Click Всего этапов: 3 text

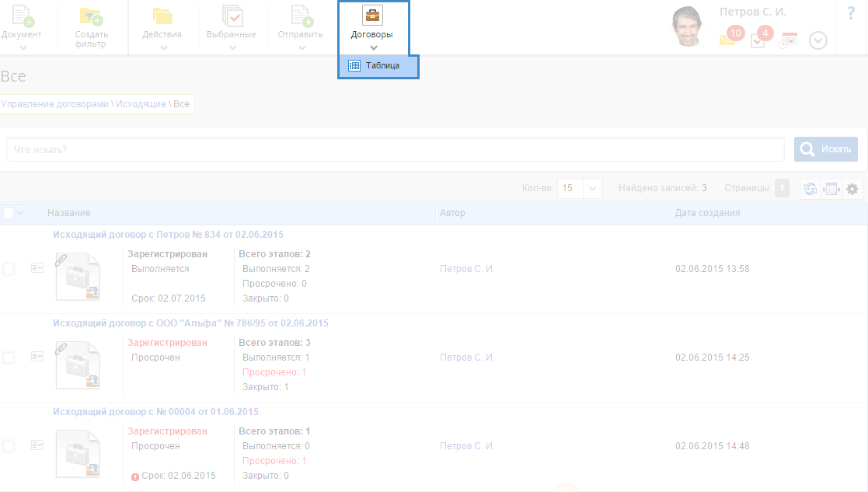(x=274, y=343)
